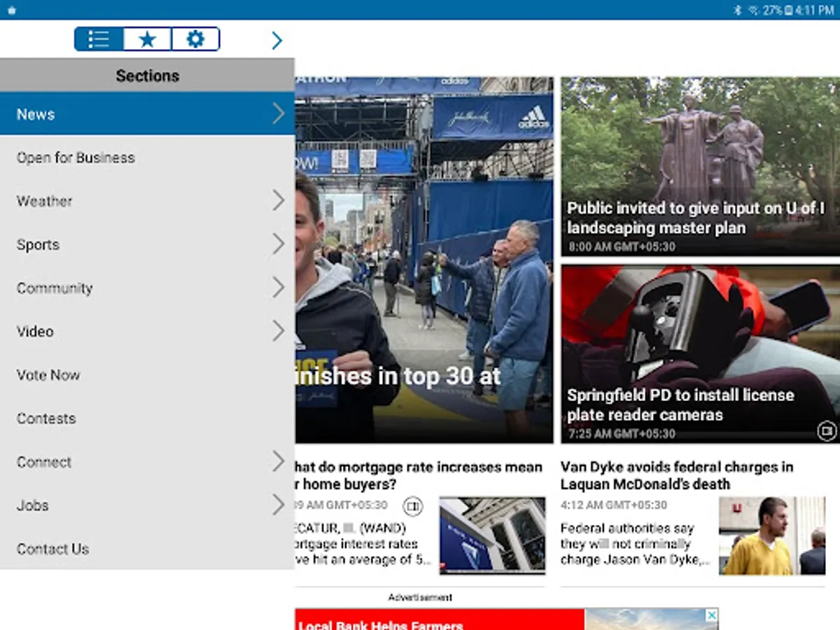Open the Favorites star tab
This screenshot has height=630, width=840.
coord(147,39)
